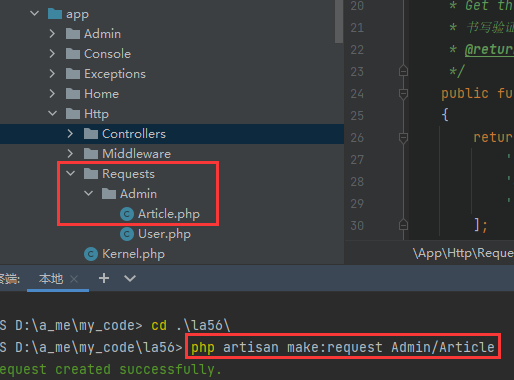Click the Middleware folder icon
Screen dimensions: 514x380
[91, 154]
